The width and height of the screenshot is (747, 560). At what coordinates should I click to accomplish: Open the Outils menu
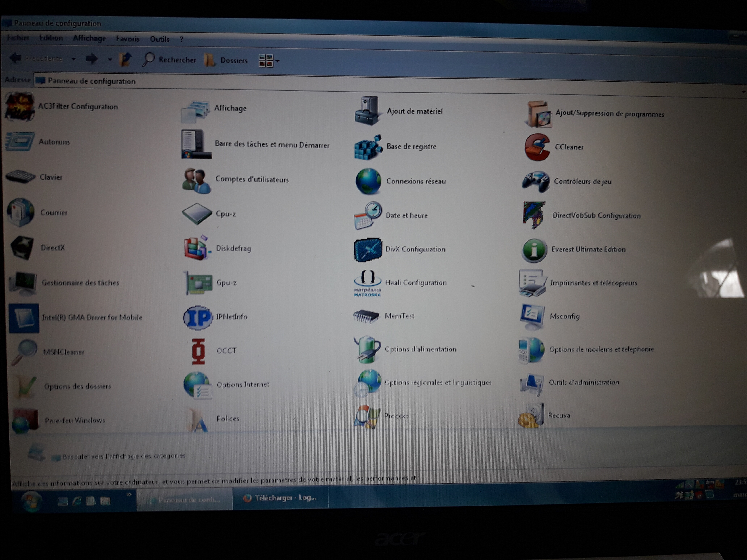pyautogui.click(x=159, y=39)
